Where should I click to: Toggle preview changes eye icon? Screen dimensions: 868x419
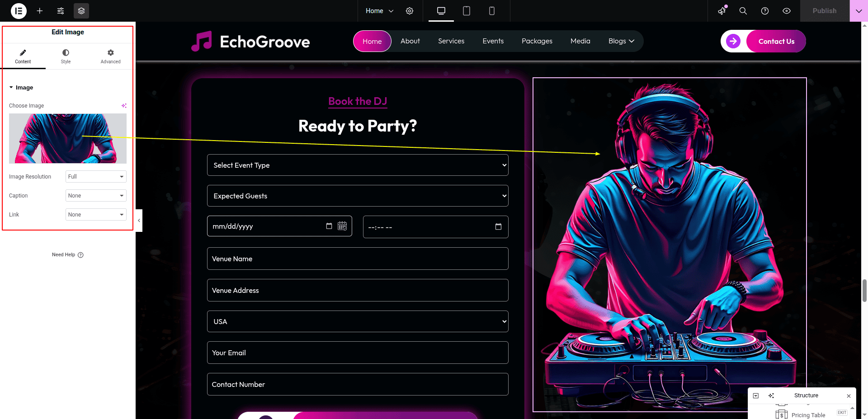click(x=787, y=11)
